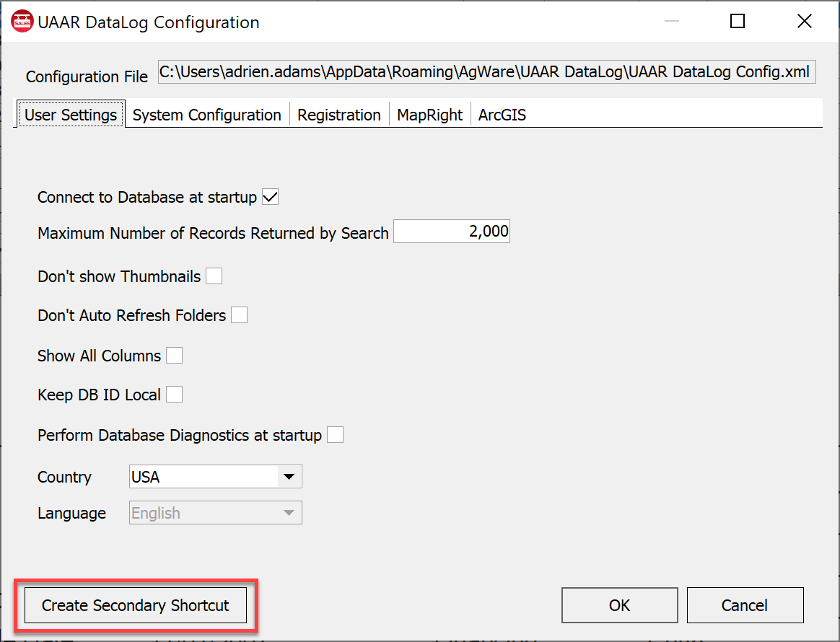Enable the Don't show Thumbnails checkbox
The height and width of the screenshot is (642, 840).
[214, 276]
